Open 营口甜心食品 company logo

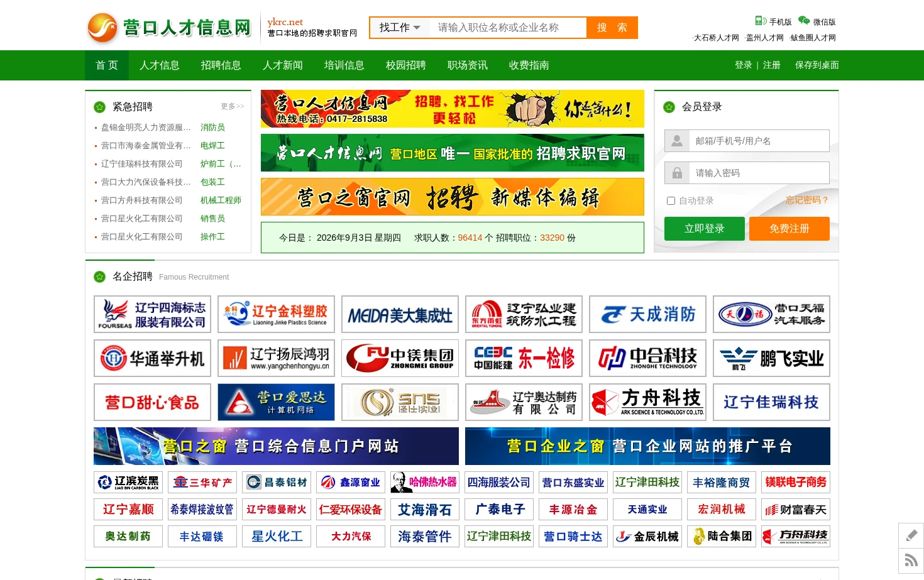tap(152, 402)
